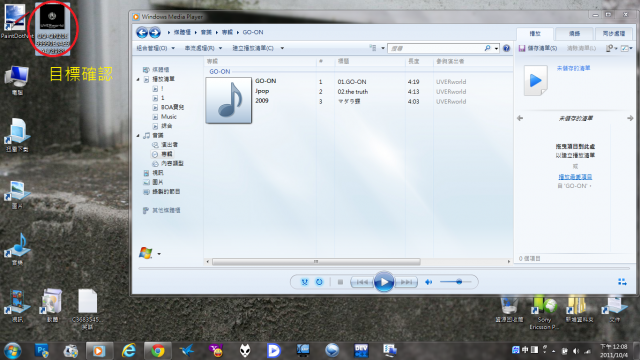640x360 pixels.
Task: Open the 組合管理(O) menu
Action: [x=155, y=48]
